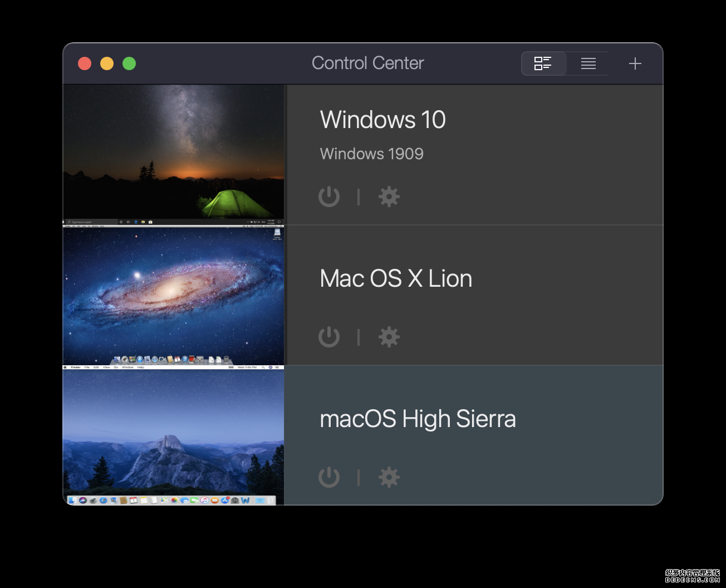Click power icon for Mac OS X Lion
This screenshot has height=588, width=726.
pos(329,337)
